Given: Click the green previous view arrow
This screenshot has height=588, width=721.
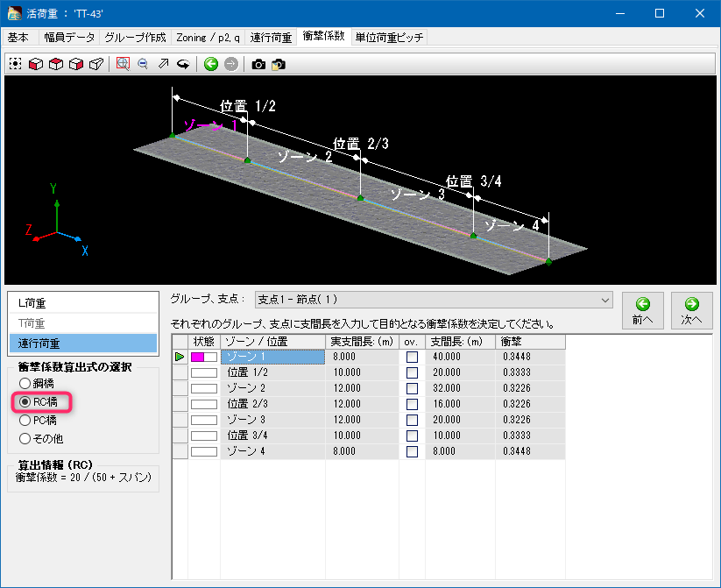Looking at the screenshot, I should pyautogui.click(x=211, y=64).
